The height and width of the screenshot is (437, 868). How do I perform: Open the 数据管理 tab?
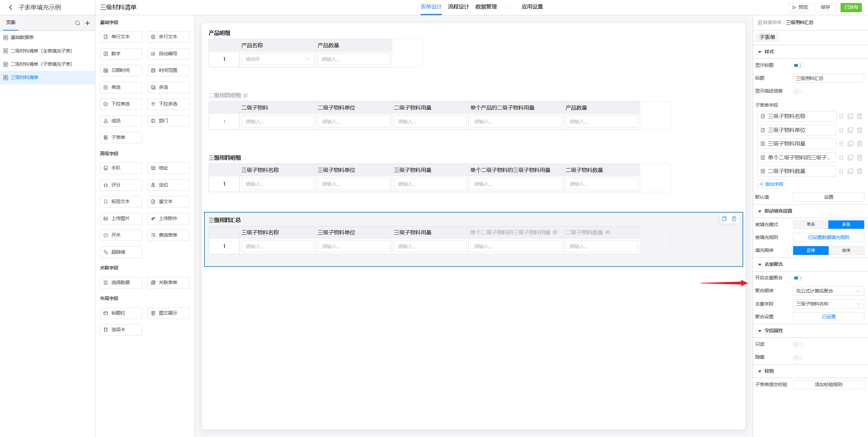[x=486, y=7]
